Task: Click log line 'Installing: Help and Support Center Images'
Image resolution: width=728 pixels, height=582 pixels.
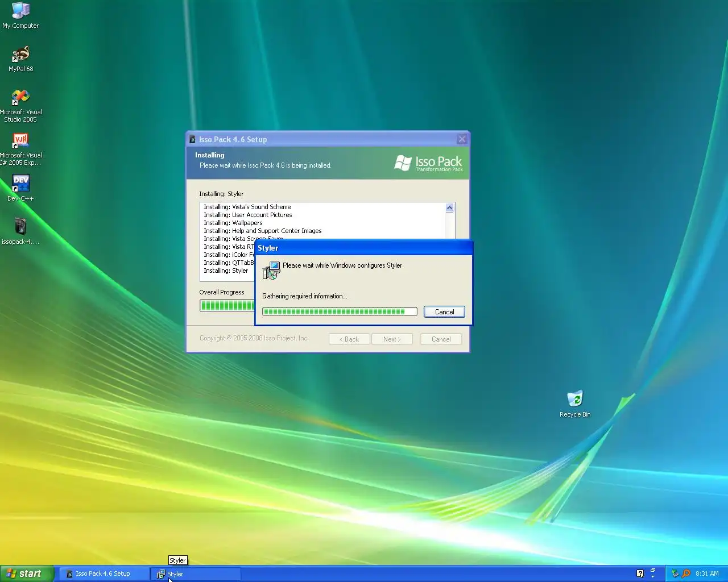Action: pos(263,231)
